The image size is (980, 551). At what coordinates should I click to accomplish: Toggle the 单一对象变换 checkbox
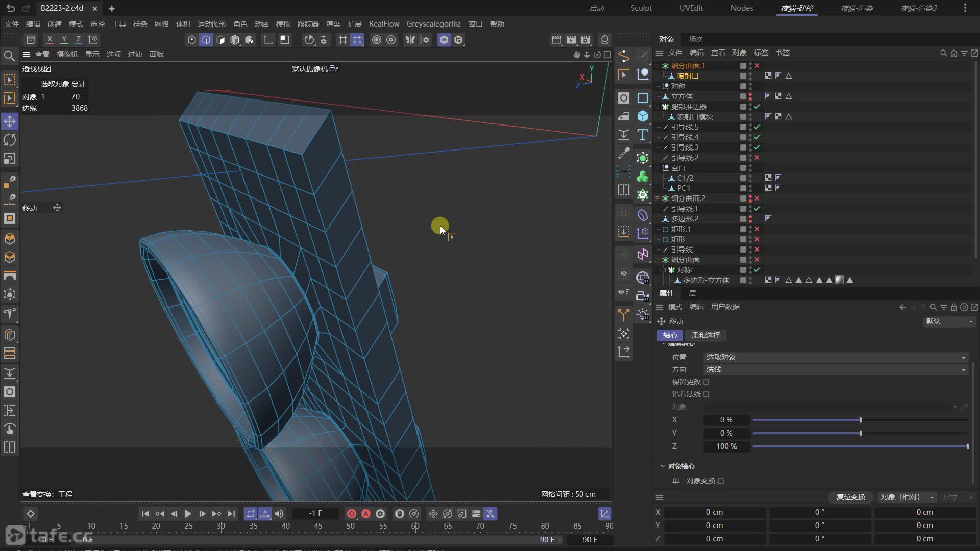[721, 481]
